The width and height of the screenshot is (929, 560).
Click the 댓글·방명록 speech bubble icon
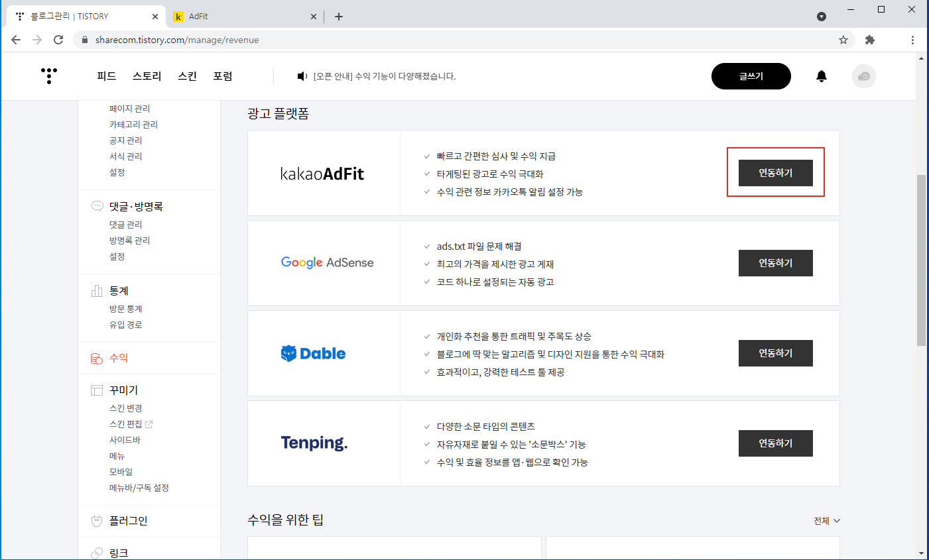click(97, 206)
